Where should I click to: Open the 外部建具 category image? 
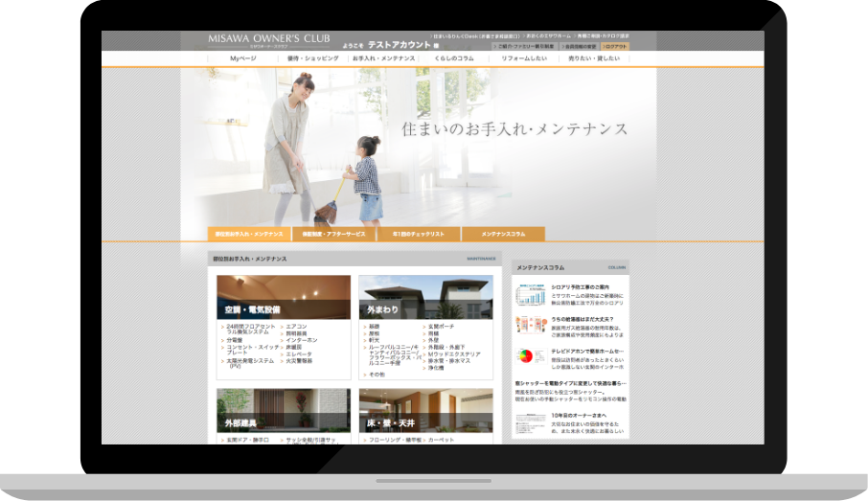(284, 410)
